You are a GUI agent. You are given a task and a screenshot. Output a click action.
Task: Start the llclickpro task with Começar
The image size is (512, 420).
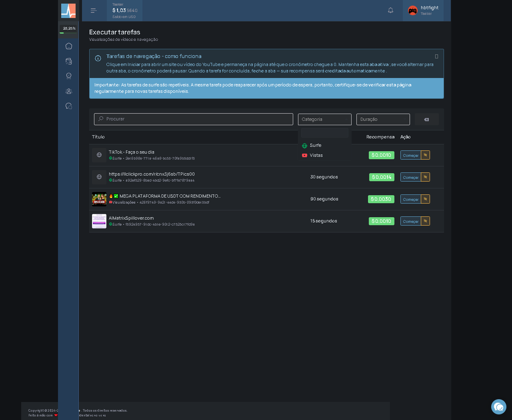pyautogui.click(x=410, y=177)
